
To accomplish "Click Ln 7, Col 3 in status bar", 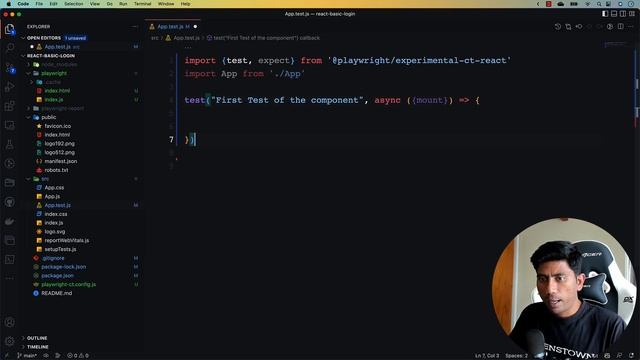I will [x=487, y=356].
